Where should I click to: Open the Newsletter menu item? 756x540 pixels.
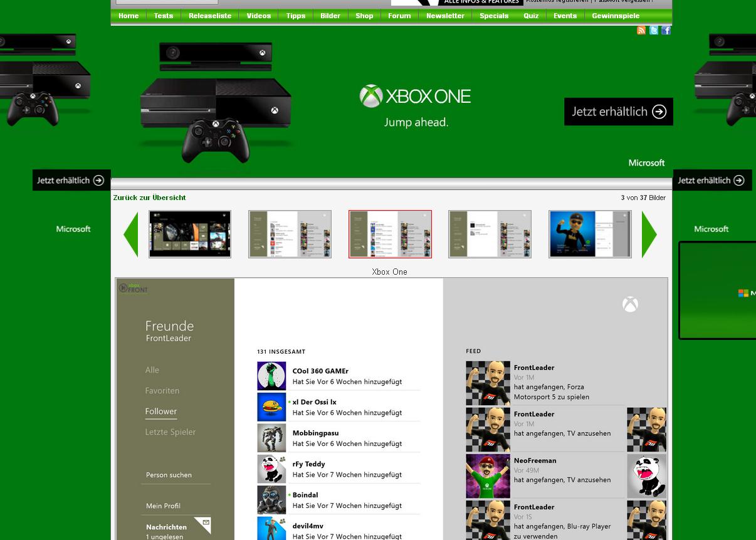pyautogui.click(x=445, y=16)
